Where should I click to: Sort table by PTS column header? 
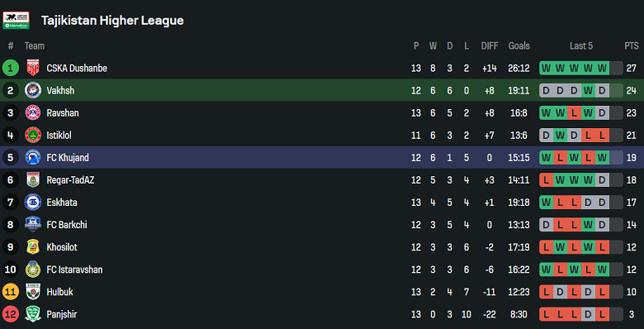[x=632, y=45]
